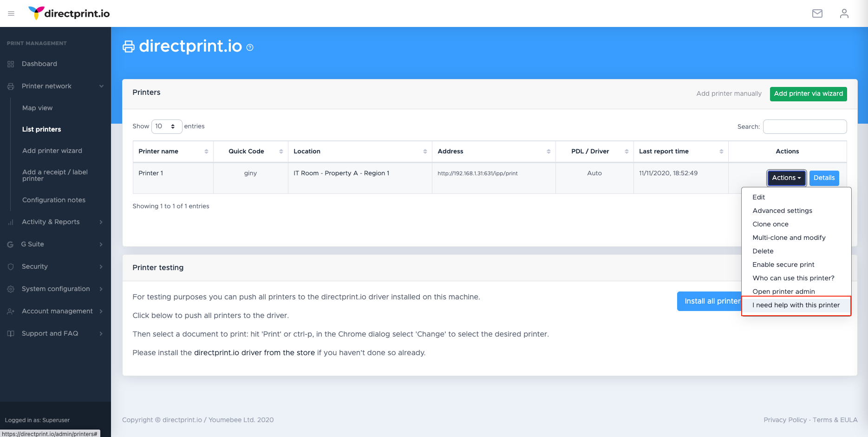Image resolution: width=868 pixels, height=437 pixels.
Task: Click the help question mark icon
Action: click(x=250, y=47)
